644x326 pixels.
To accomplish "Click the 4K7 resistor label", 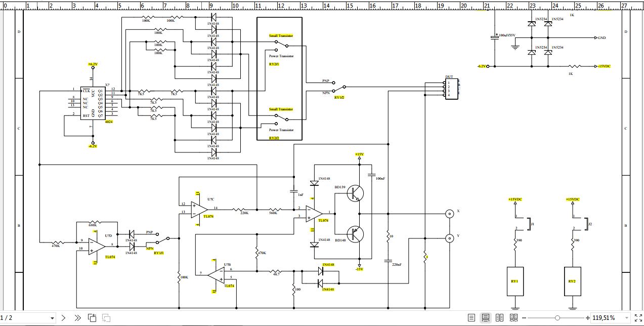I will (x=277, y=274).
